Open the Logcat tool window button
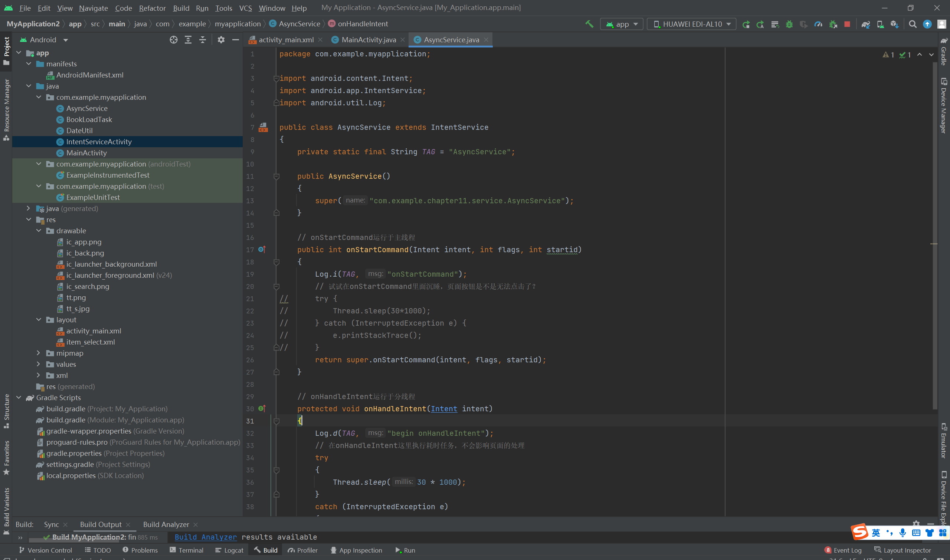Image resolution: width=950 pixels, height=560 pixels. (x=229, y=550)
